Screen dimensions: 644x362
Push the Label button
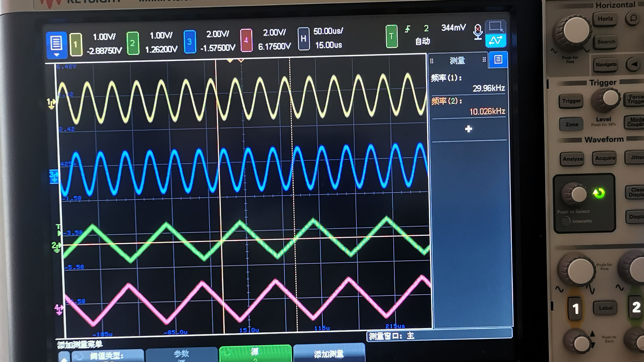pyautogui.click(x=605, y=308)
